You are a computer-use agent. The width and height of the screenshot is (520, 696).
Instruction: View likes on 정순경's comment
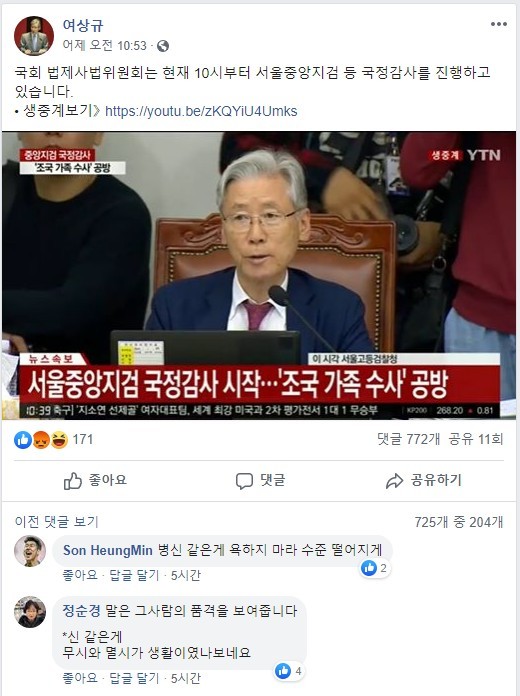[x=289, y=671]
